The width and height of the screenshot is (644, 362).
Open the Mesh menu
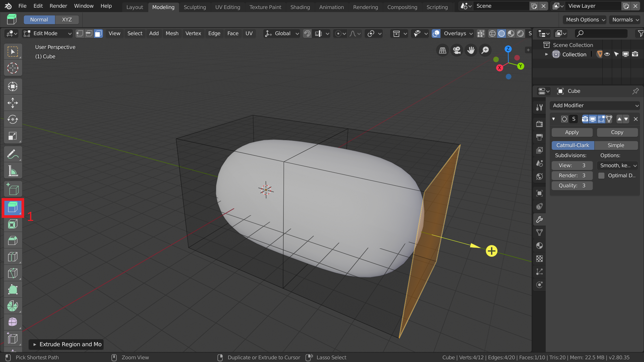coord(172,34)
